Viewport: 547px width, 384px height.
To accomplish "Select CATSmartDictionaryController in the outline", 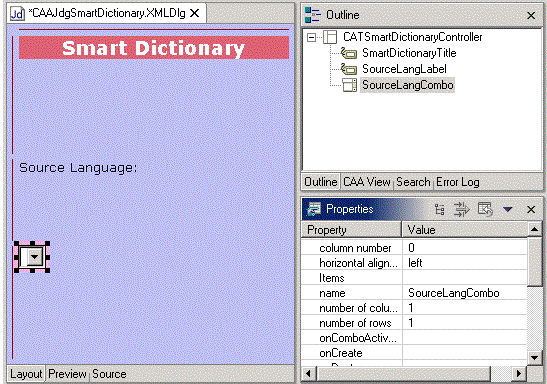I will [412, 37].
